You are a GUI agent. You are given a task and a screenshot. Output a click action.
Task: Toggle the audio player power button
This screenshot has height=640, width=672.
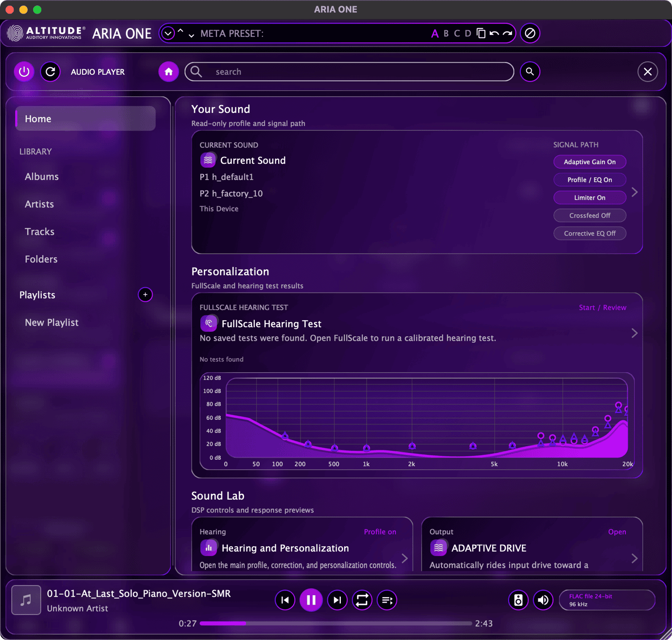(24, 72)
